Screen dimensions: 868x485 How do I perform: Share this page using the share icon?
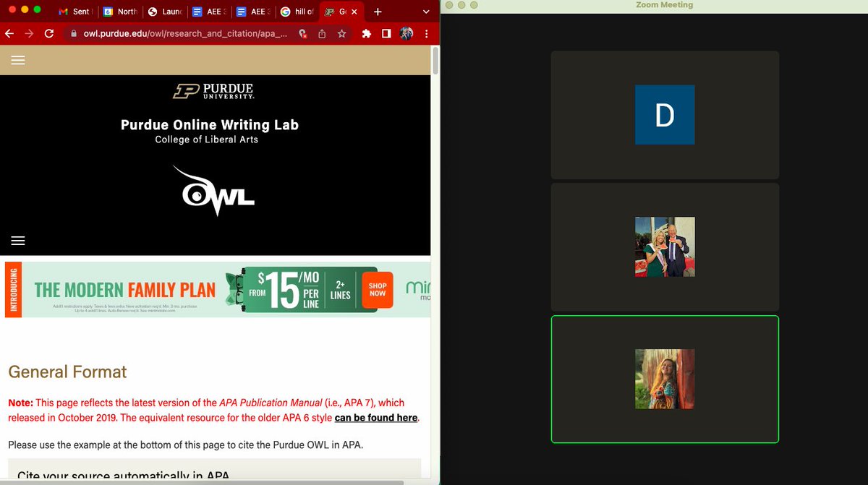(x=322, y=33)
